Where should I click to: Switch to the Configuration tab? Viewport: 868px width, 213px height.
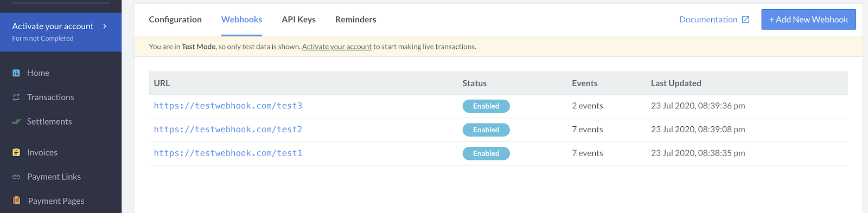pyautogui.click(x=175, y=20)
